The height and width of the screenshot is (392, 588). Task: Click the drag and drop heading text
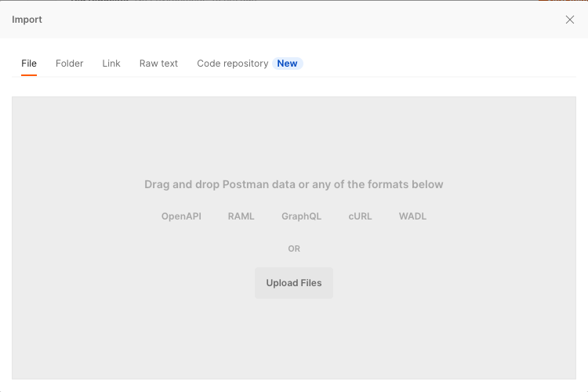294,185
